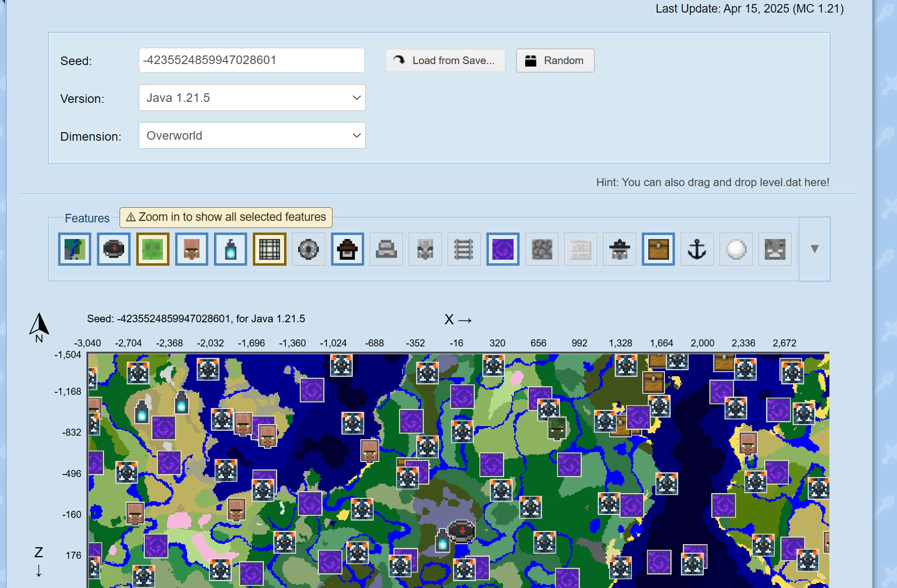The height and width of the screenshot is (588, 897).
Task: Click the Load from Save button
Action: 445,61
